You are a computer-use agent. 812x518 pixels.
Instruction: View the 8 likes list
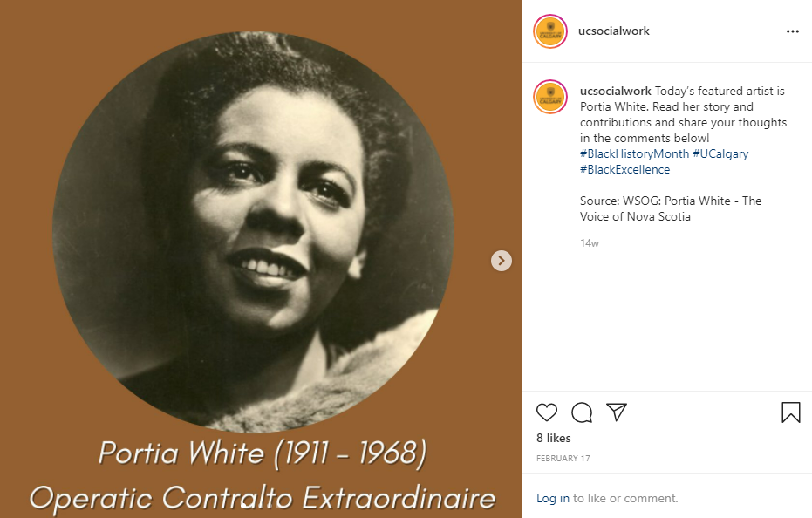[554, 439]
